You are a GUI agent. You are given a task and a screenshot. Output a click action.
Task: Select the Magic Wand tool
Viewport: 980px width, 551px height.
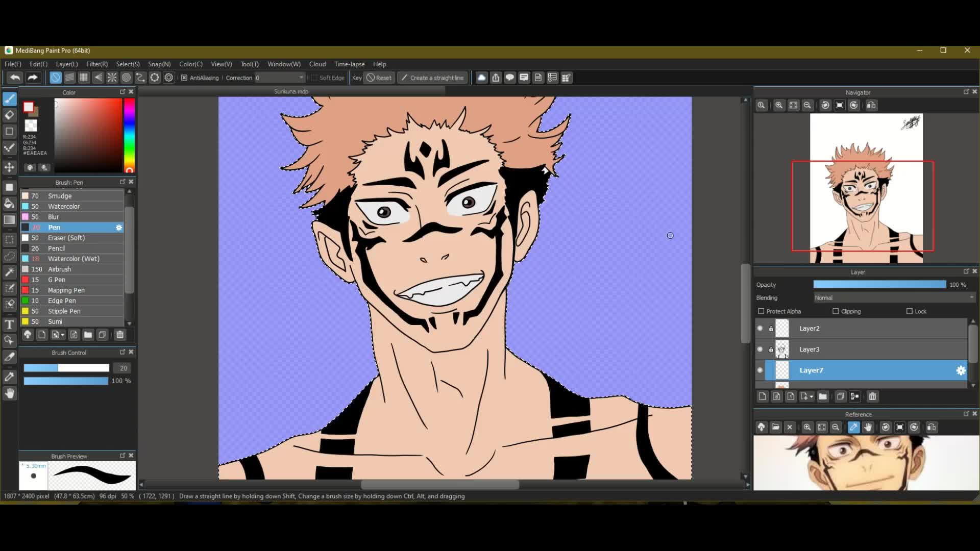point(9,272)
